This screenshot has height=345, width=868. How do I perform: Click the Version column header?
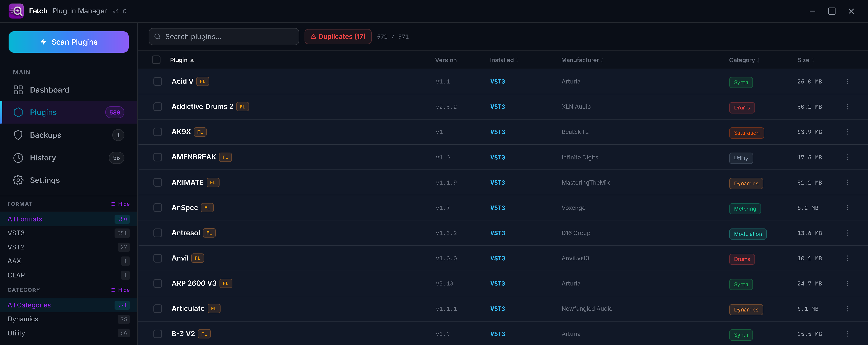click(x=445, y=60)
